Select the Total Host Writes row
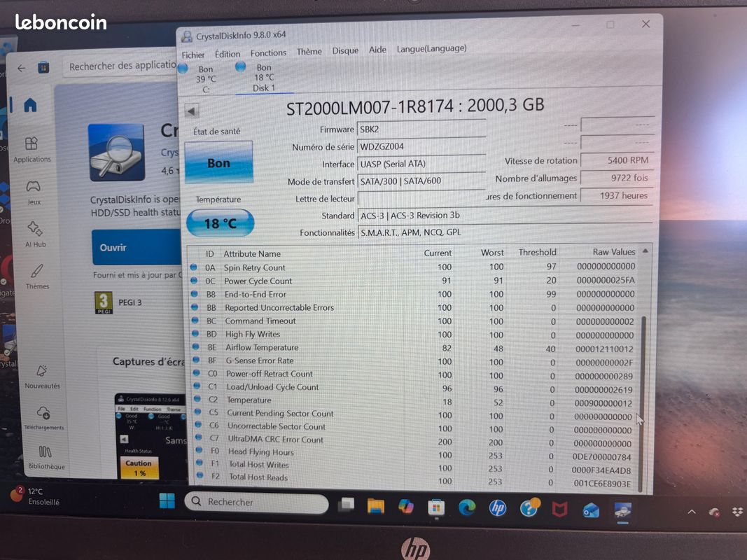 (414, 466)
